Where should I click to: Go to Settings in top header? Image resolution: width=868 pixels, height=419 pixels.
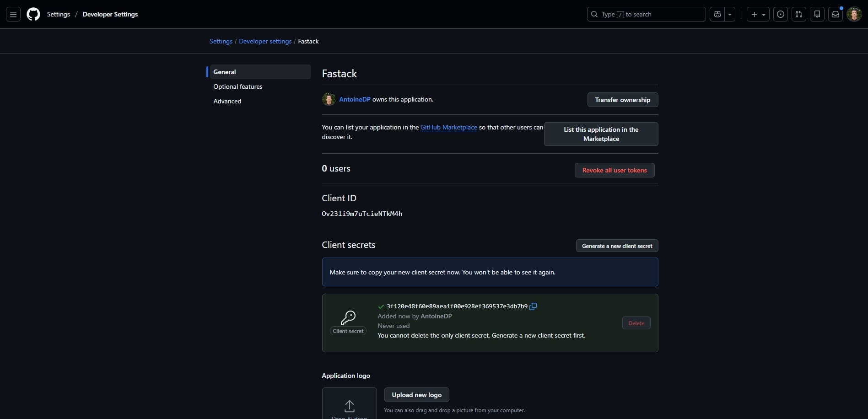pos(59,14)
